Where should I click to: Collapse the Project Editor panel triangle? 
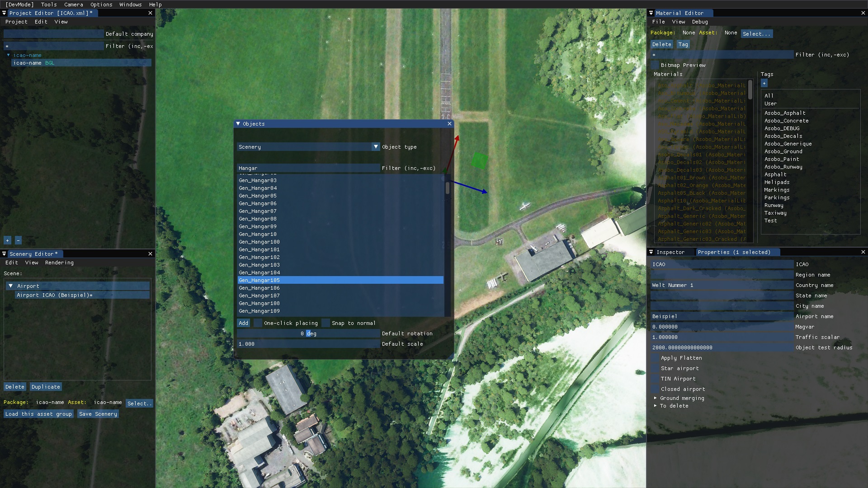tap(4, 13)
